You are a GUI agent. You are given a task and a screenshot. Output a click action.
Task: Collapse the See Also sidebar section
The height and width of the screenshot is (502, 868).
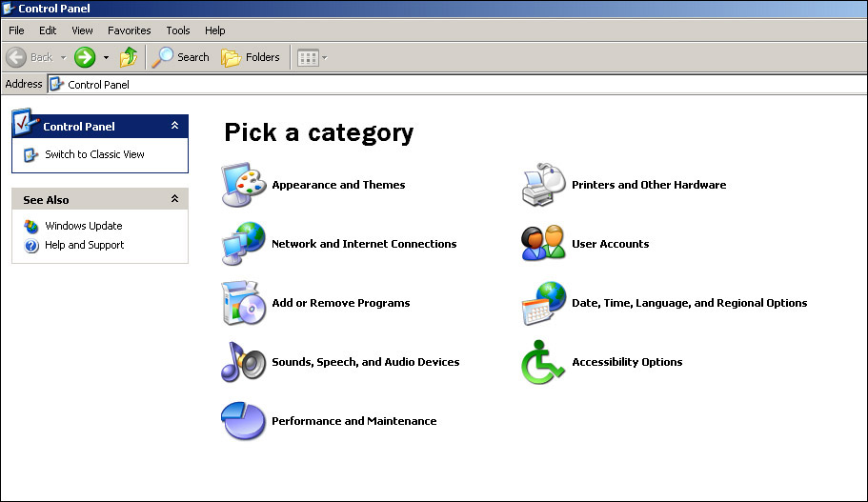click(174, 199)
